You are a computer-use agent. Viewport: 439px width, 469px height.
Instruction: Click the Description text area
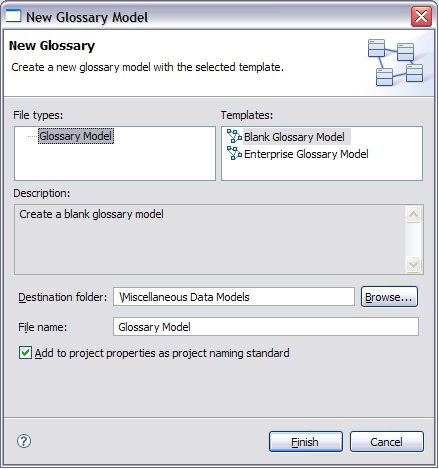[210, 240]
